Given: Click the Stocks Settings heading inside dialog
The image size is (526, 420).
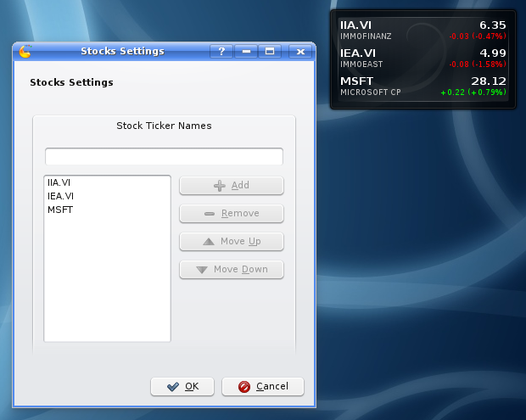Looking at the screenshot, I should click(71, 82).
